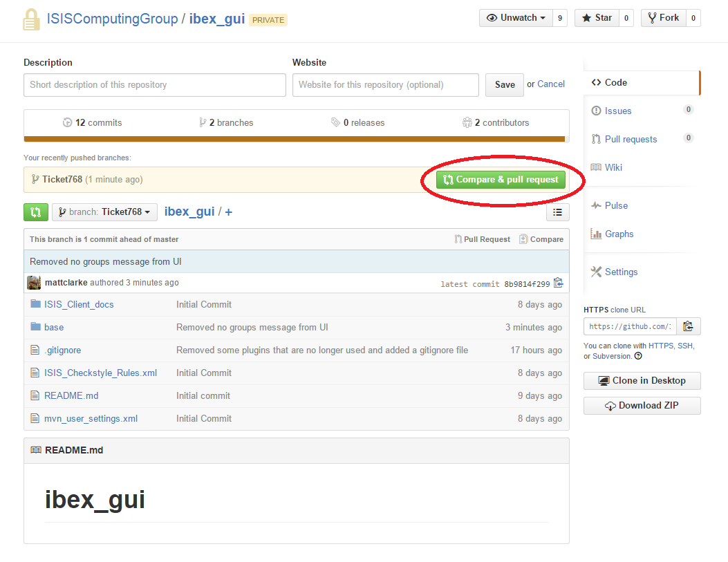The width and height of the screenshot is (728, 562).
Task: Open the Unwatch dropdown
Action: [x=516, y=18]
